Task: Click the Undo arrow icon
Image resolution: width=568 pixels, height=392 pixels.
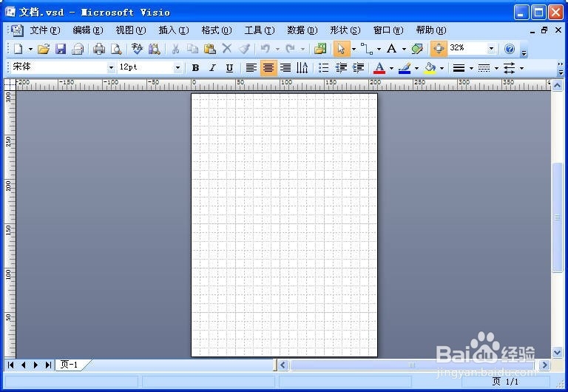Action: point(266,49)
